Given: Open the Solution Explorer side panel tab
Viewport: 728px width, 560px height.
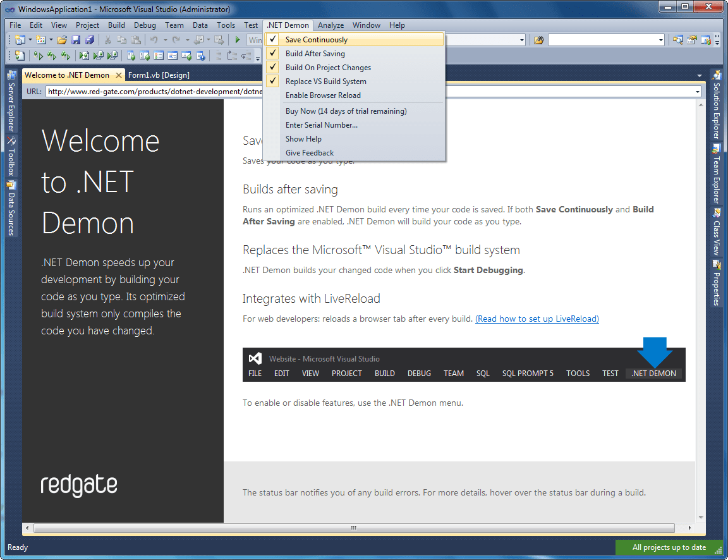Looking at the screenshot, I should click(x=717, y=105).
